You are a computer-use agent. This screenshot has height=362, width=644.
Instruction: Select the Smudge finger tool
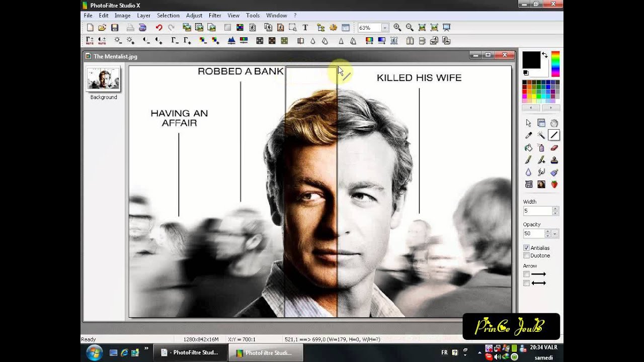tap(541, 172)
